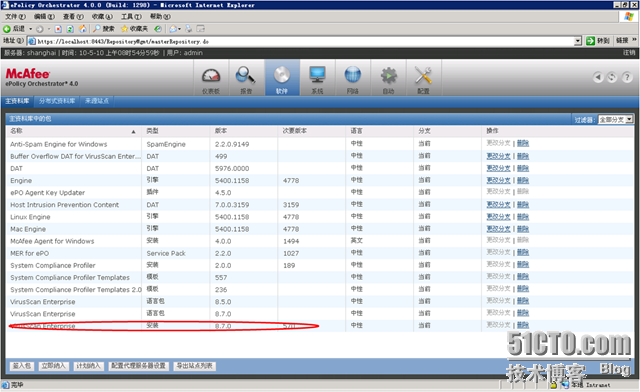
Task: Open the ePO help question mark icon
Action: point(627,77)
